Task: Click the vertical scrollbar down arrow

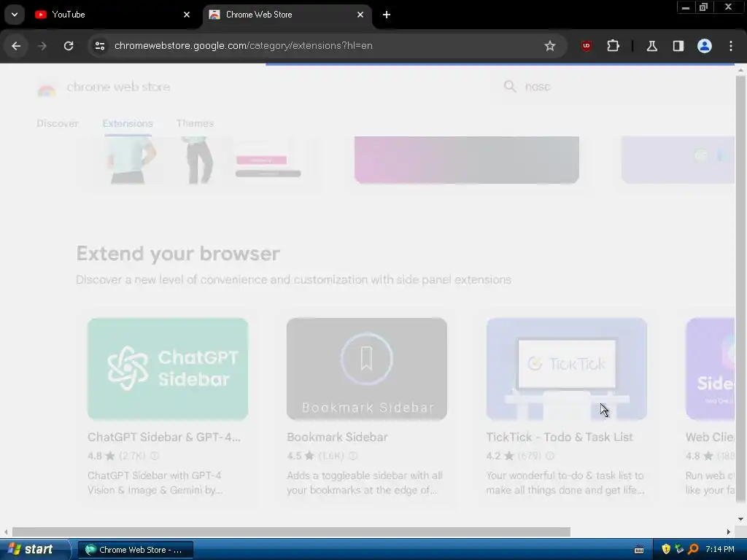Action: (740, 519)
